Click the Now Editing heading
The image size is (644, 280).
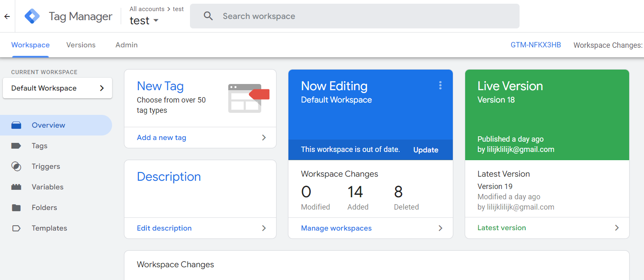(x=334, y=86)
